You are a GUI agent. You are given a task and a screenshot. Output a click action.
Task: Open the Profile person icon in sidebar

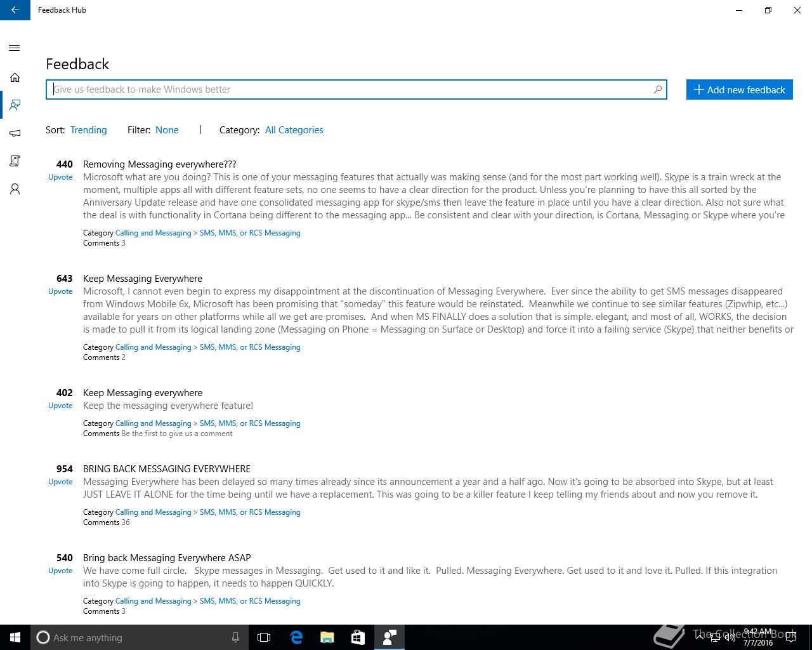15,189
